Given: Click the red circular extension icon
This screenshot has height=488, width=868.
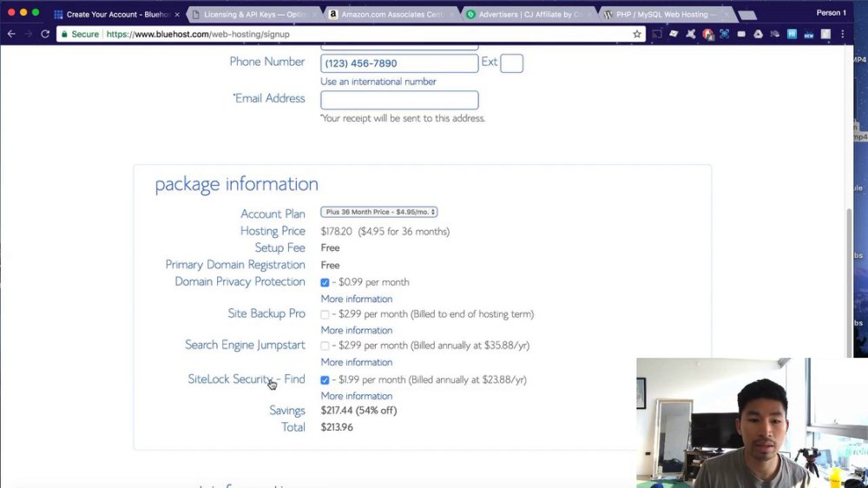Looking at the screenshot, I should (x=707, y=35).
